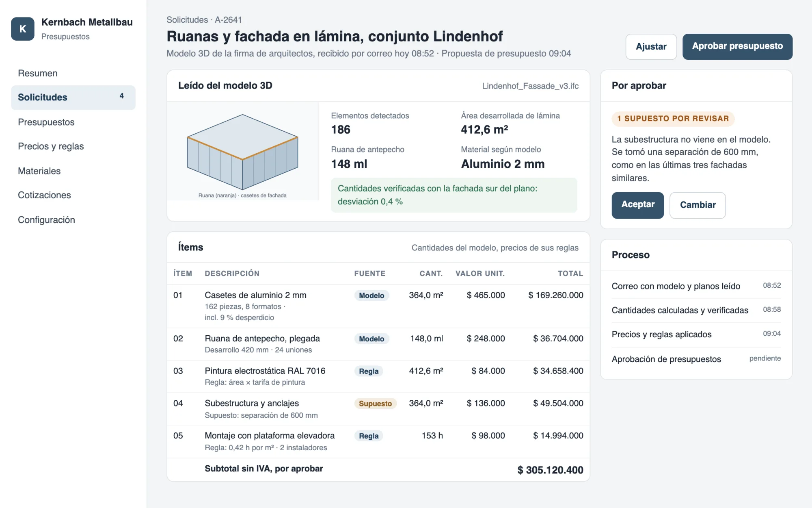The image size is (812, 508).
Task: Click the 3D facade model thumbnail
Action: point(242,152)
